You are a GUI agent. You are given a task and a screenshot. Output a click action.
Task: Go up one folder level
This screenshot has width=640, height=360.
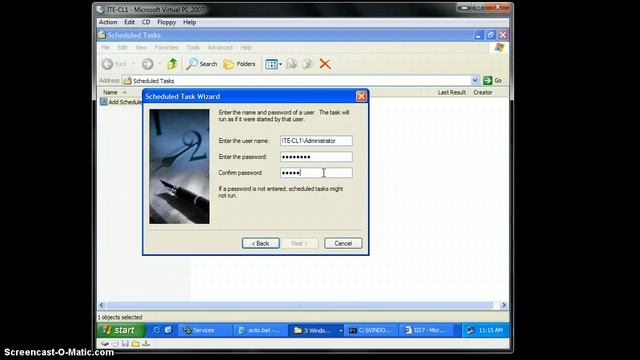pos(172,64)
